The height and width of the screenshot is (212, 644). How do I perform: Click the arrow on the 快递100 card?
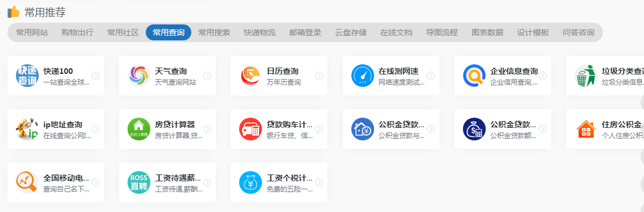96,76
